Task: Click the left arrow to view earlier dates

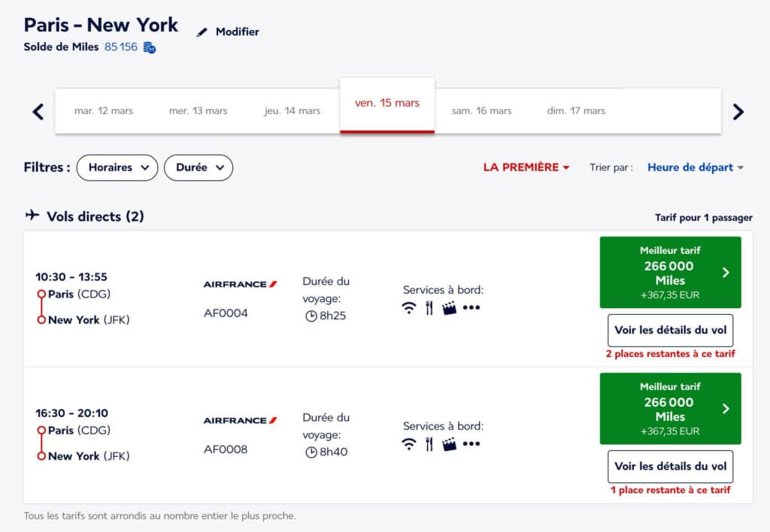Action: pyautogui.click(x=37, y=110)
